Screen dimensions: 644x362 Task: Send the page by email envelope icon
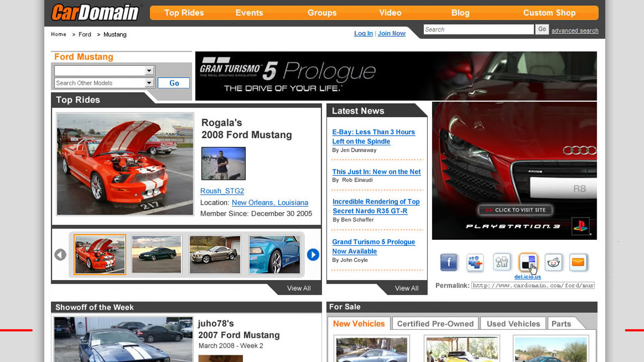578,262
